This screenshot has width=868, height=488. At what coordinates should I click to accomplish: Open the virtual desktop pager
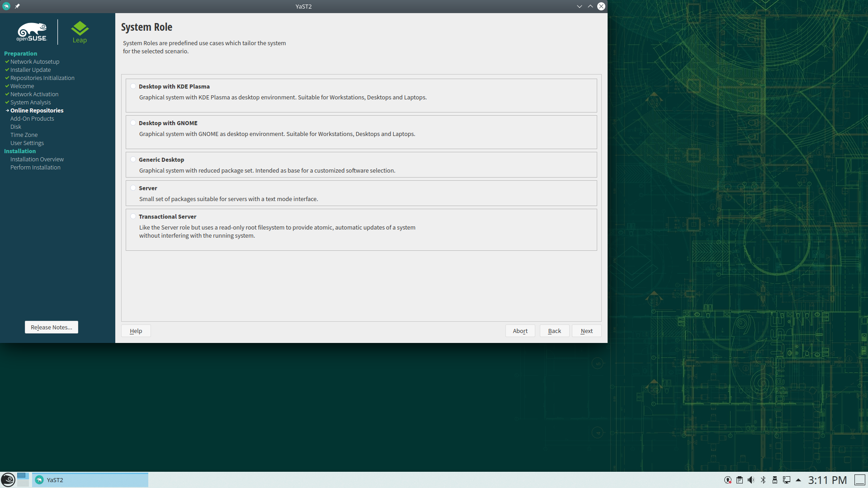click(23, 479)
